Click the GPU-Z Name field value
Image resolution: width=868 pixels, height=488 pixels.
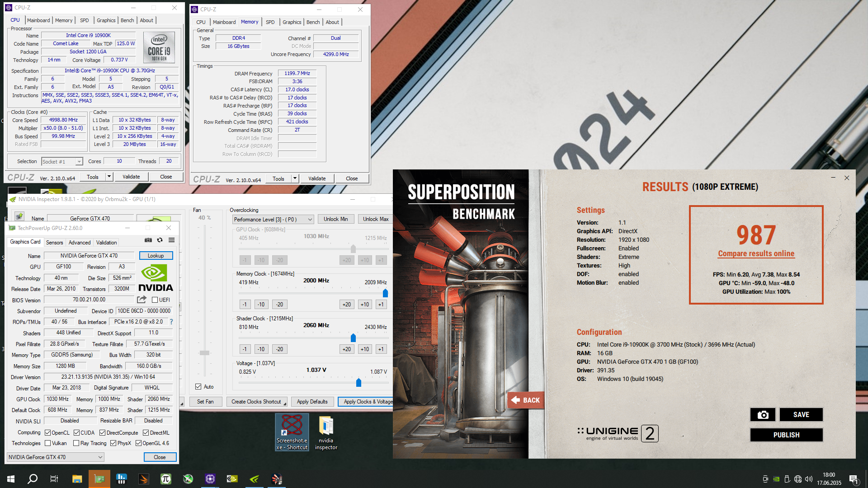click(x=89, y=255)
